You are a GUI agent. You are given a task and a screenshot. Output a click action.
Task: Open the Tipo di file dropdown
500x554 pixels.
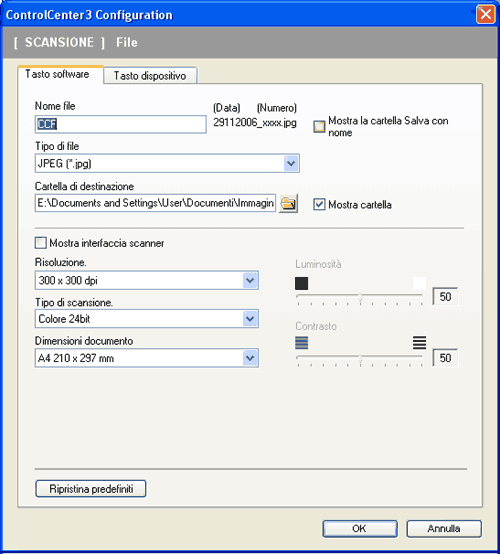click(291, 163)
